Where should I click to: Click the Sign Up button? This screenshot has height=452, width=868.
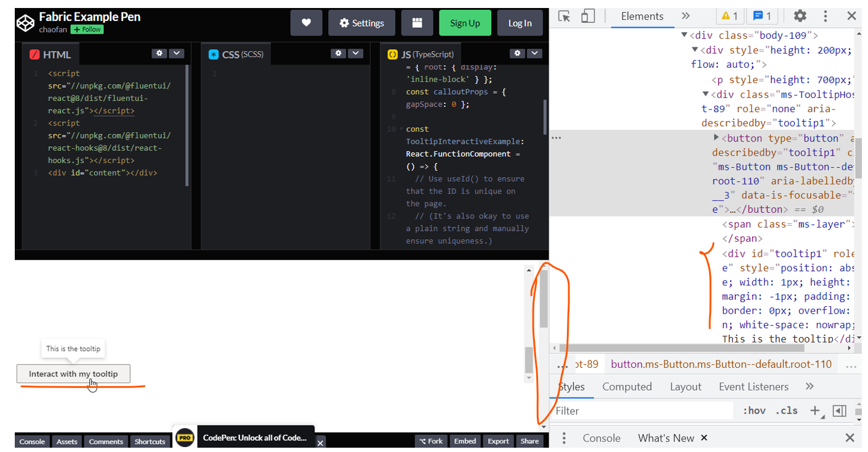[x=465, y=22]
